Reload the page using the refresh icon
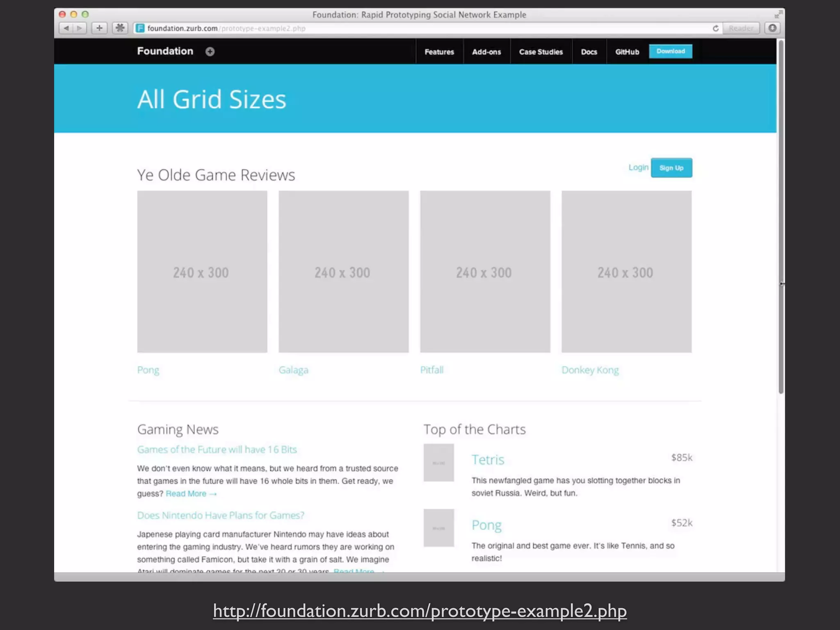Image resolution: width=840 pixels, height=630 pixels. [715, 28]
